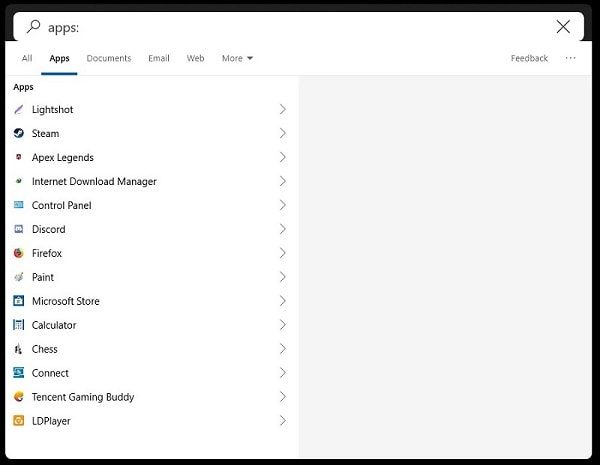The width and height of the screenshot is (600, 465).
Task: Choose the Apex Legends result text
Action: pos(63,158)
